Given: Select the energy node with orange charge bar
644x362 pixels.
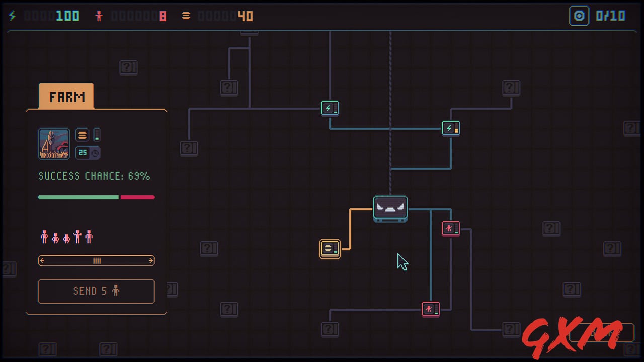Looking at the screenshot, I should tap(451, 128).
